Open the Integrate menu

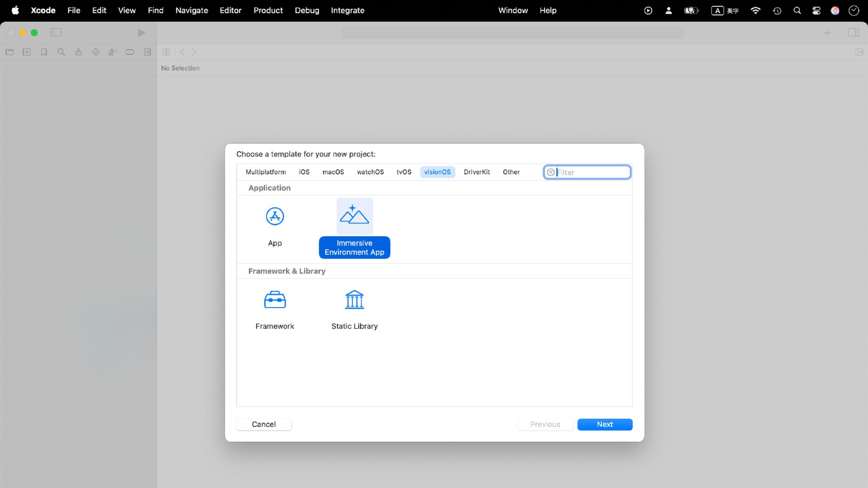pyautogui.click(x=348, y=10)
